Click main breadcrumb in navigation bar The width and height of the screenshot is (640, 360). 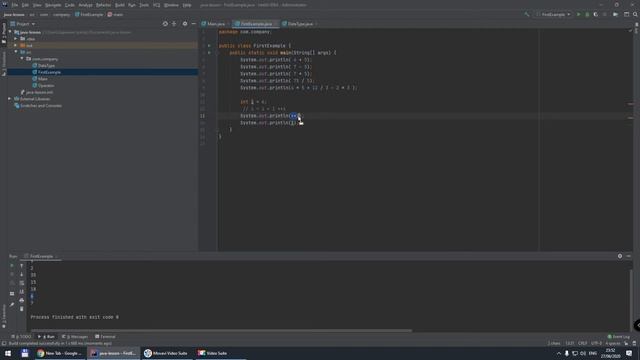(116, 14)
